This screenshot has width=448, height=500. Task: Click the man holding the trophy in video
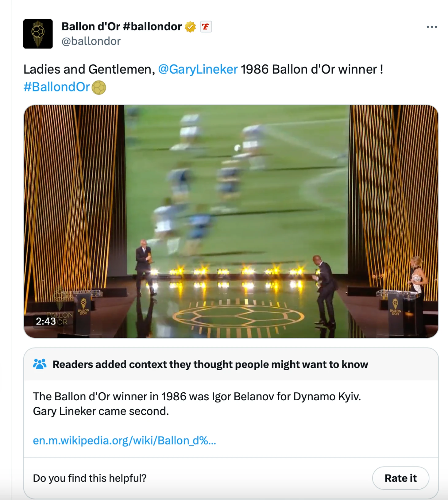[x=145, y=266]
